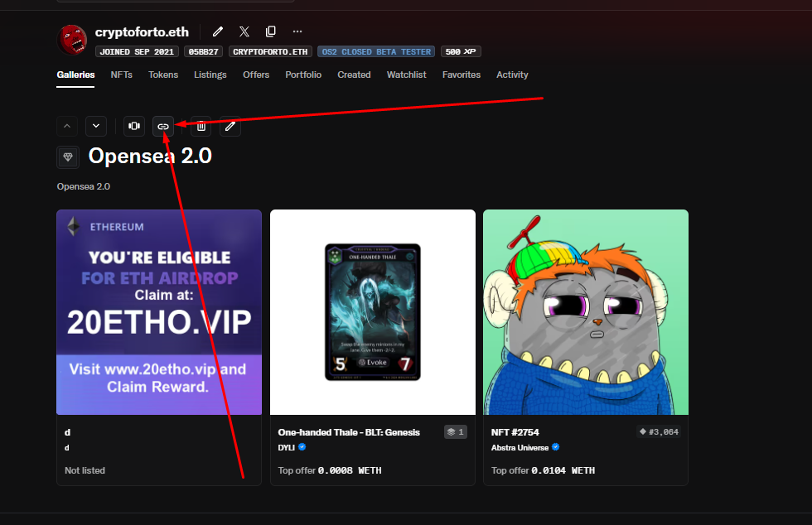Click the edit profile pencil icon
The height and width of the screenshot is (525, 812).
(x=217, y=32)
